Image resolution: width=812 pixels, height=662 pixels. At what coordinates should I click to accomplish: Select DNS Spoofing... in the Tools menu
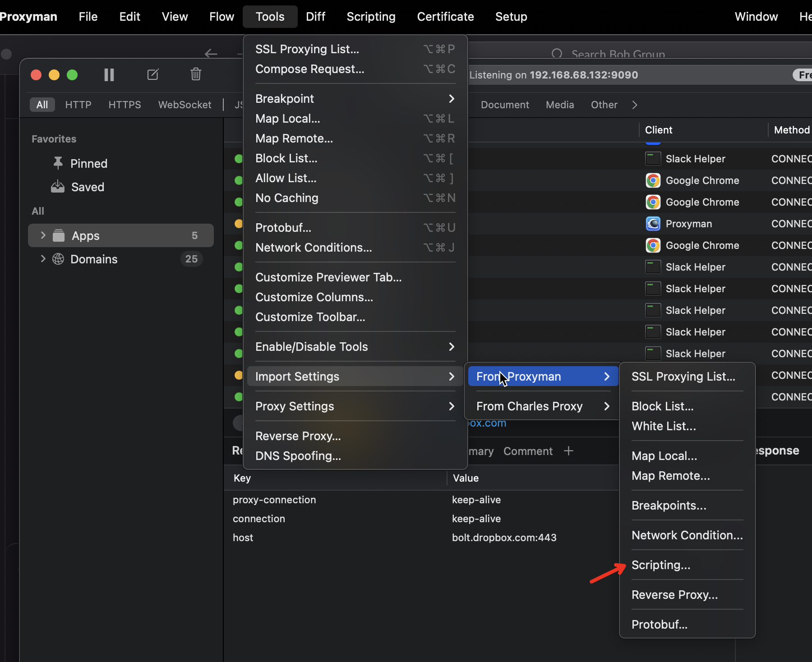point(355,456)
